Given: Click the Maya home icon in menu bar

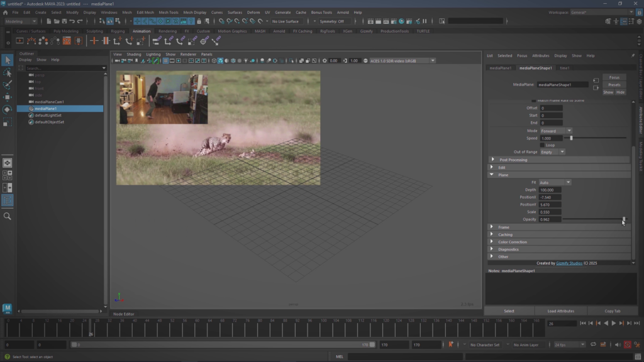Looking at the screenshot, I should pos(5,13).
